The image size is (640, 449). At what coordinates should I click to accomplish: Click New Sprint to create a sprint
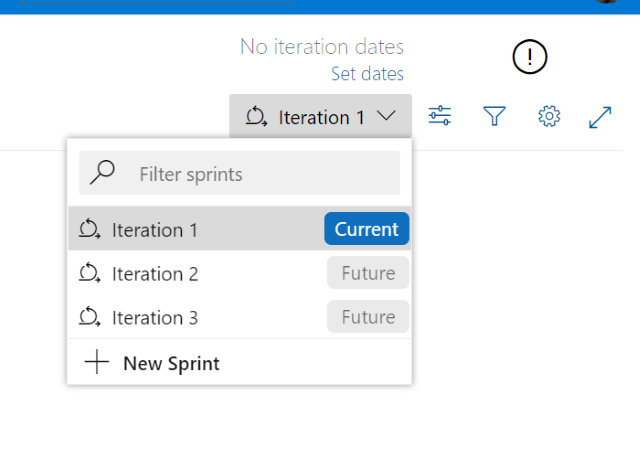(x=240, y=362)
